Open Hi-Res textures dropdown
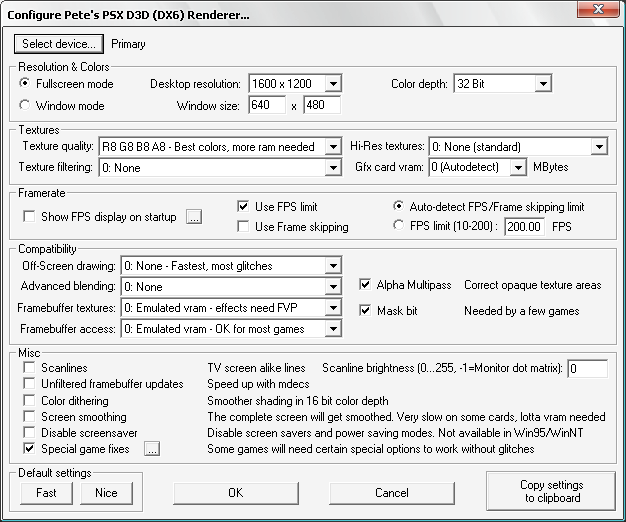 pos(518,146)
